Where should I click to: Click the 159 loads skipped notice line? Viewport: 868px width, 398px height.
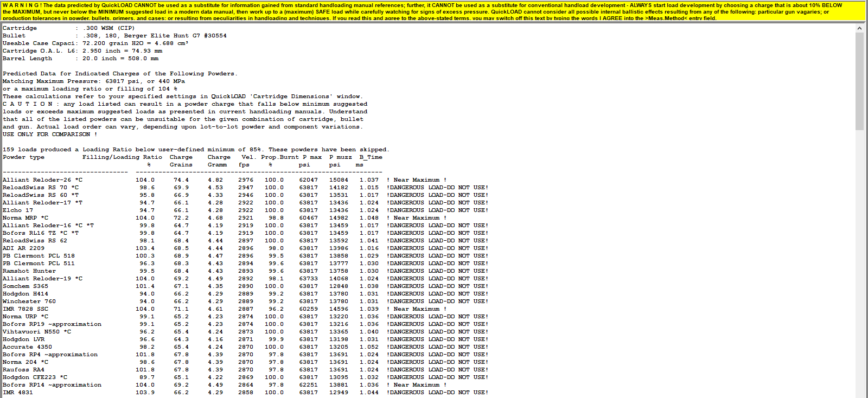pos(196,150)
